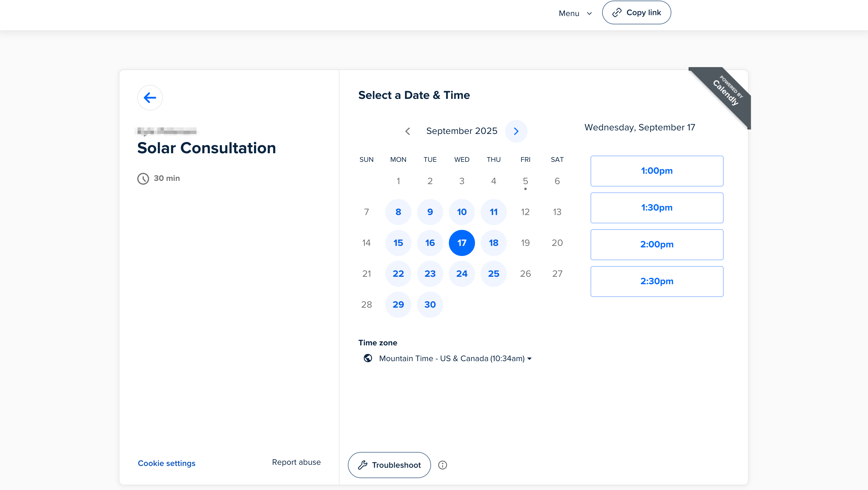Expand the Mountain Time zone selector

(x=454, y=358)
